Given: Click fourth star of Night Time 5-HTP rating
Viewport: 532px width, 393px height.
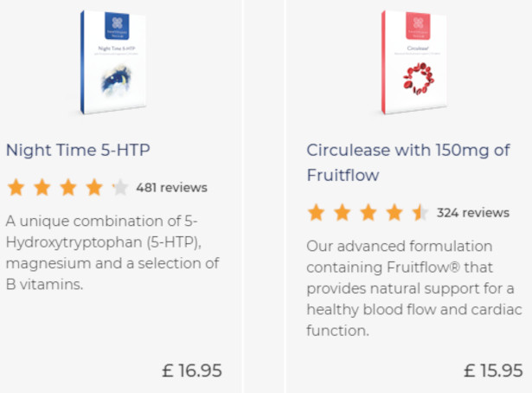Looking at the screenshot, I should click(94, 187).
